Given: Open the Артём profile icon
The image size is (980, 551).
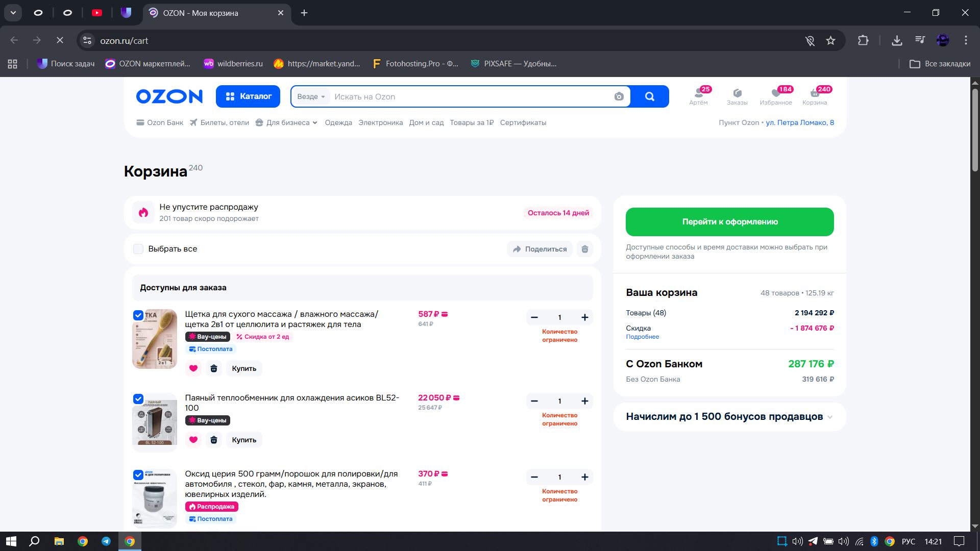Looking at the screenshot, I should (x=698, y=93).
